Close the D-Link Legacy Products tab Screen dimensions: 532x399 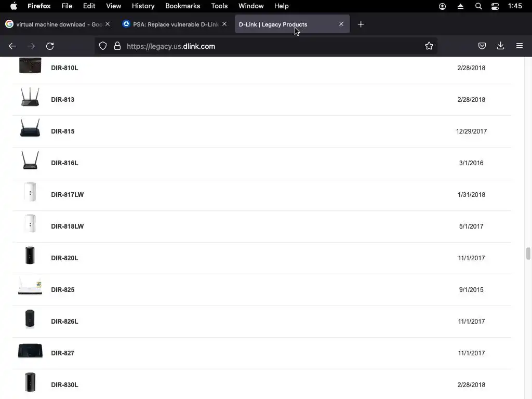pyautogui.click(x=341, y=24)
